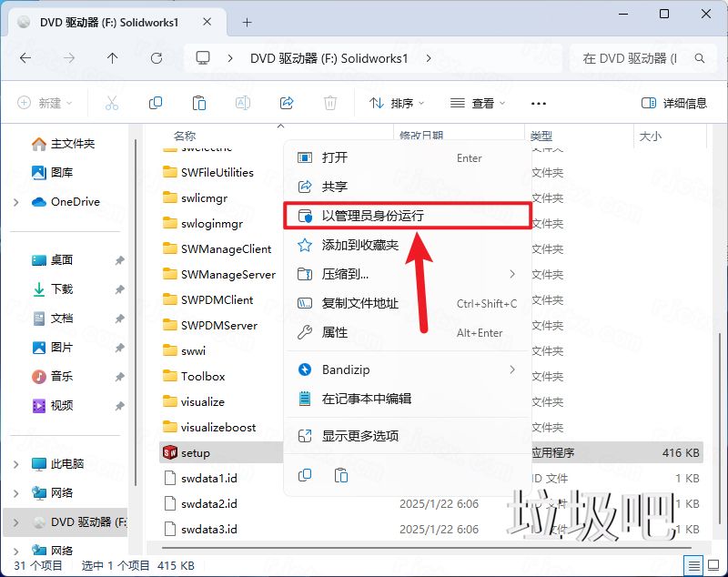The height and width of the screenshot is (577, 728).
Task: Click the paste icon in the toolbar
Action: click(198, 102)
